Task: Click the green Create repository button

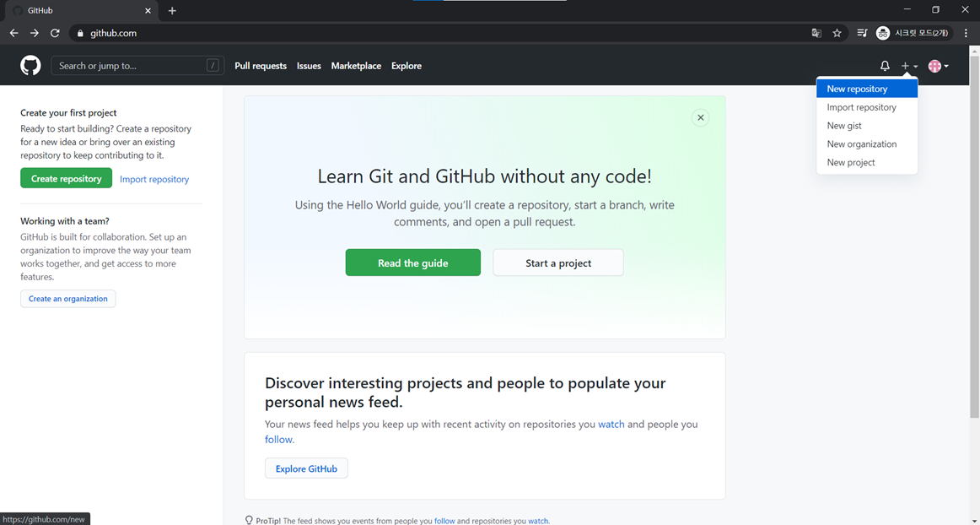Action: 67,178
